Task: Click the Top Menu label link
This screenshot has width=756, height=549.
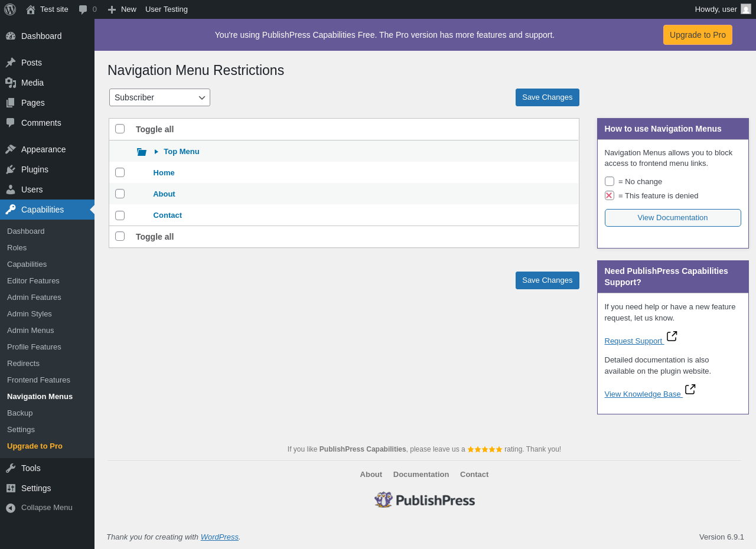Action: tap(181, 152)
